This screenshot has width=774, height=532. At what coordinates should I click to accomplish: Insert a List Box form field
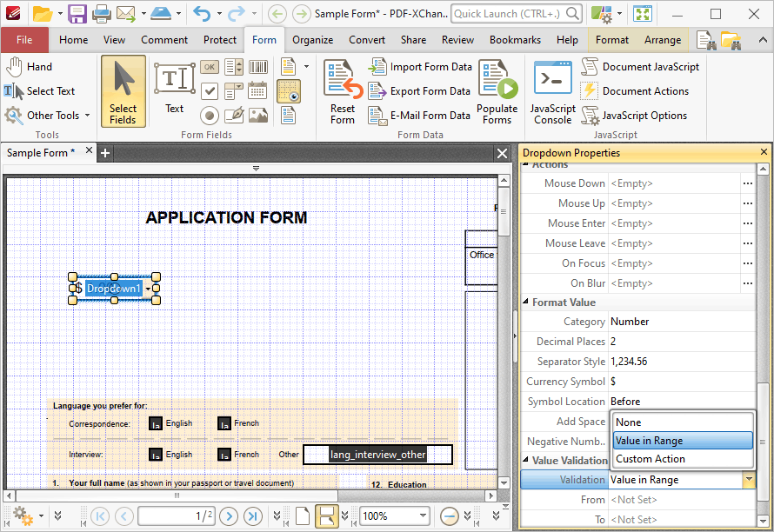click(233, 67)
